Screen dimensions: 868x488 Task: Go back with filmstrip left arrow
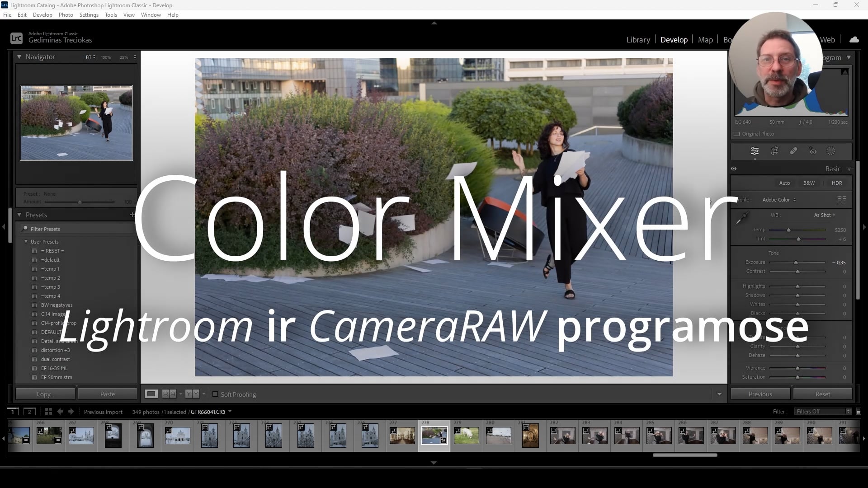coord(60,412)
